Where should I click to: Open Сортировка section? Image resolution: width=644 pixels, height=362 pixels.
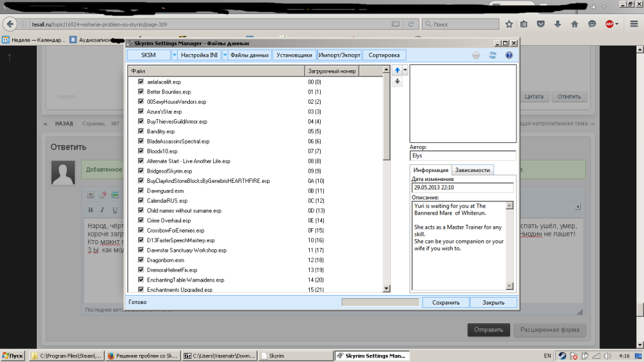[x=384, y=55]
